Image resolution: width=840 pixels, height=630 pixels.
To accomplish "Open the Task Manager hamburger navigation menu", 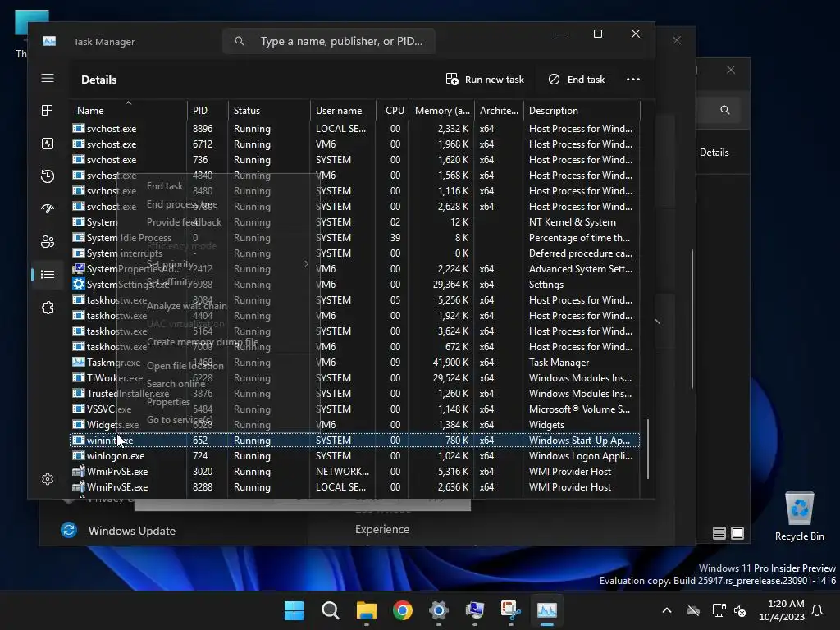I will (48, 79).
